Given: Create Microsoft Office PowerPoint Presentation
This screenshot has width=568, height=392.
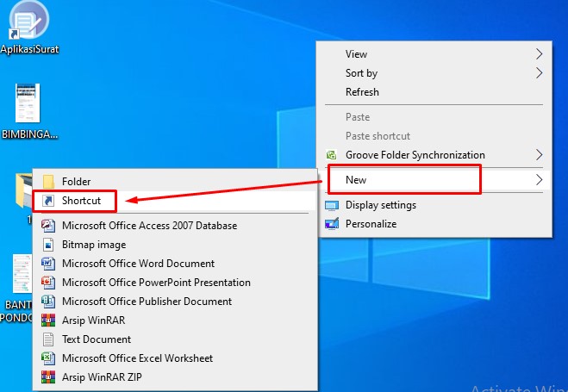Looking at the screenshot, I should tap(175, 283).
